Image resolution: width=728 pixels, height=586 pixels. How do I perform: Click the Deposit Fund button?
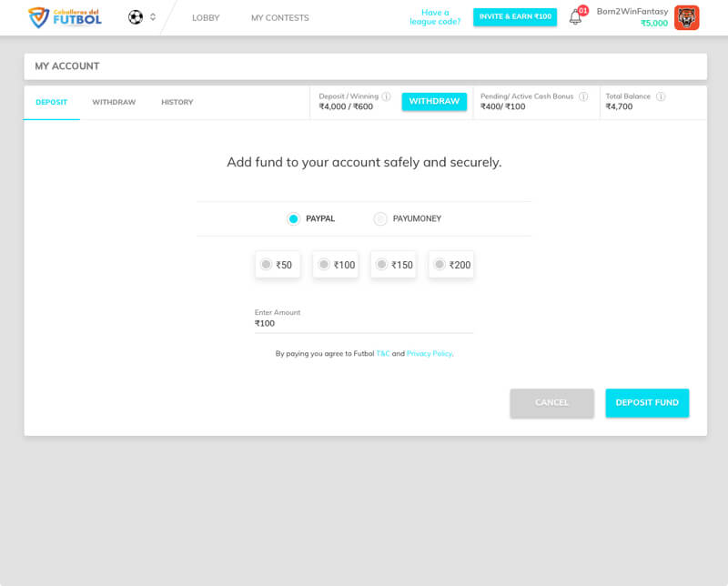647,402
